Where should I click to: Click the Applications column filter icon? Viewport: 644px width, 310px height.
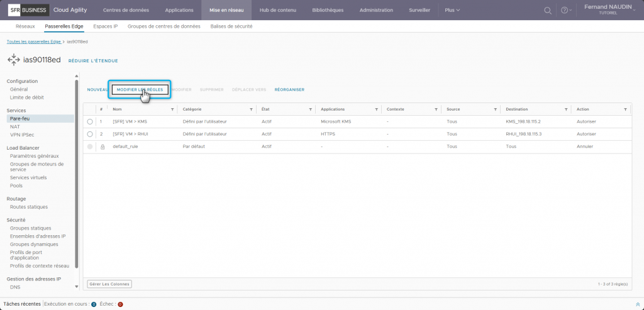(x=376, y=109)
